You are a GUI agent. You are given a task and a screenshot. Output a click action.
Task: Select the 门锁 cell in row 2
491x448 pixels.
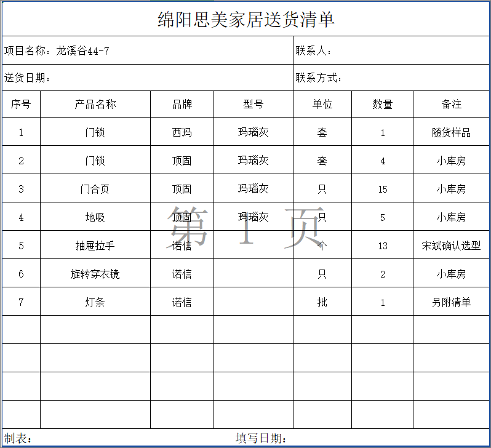(95, 160)
